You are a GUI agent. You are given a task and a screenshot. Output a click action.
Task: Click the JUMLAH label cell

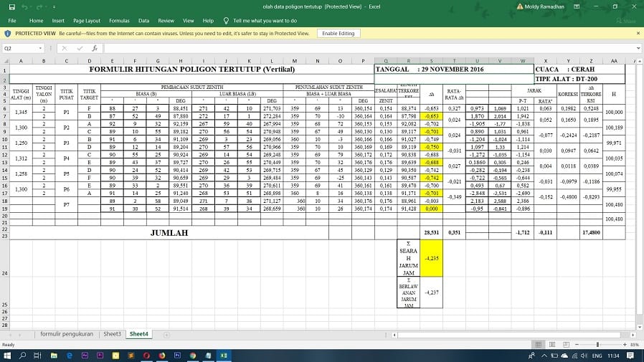(169, 233)
